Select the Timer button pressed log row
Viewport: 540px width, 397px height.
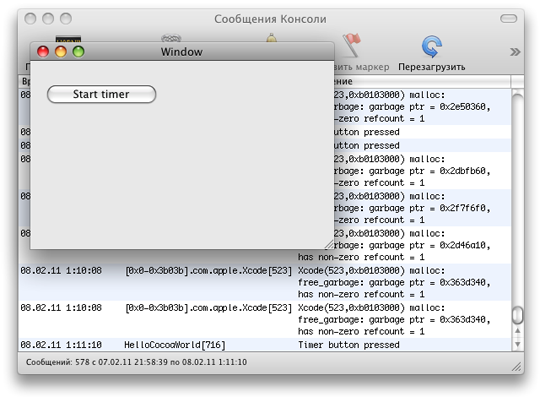point(265,345)
